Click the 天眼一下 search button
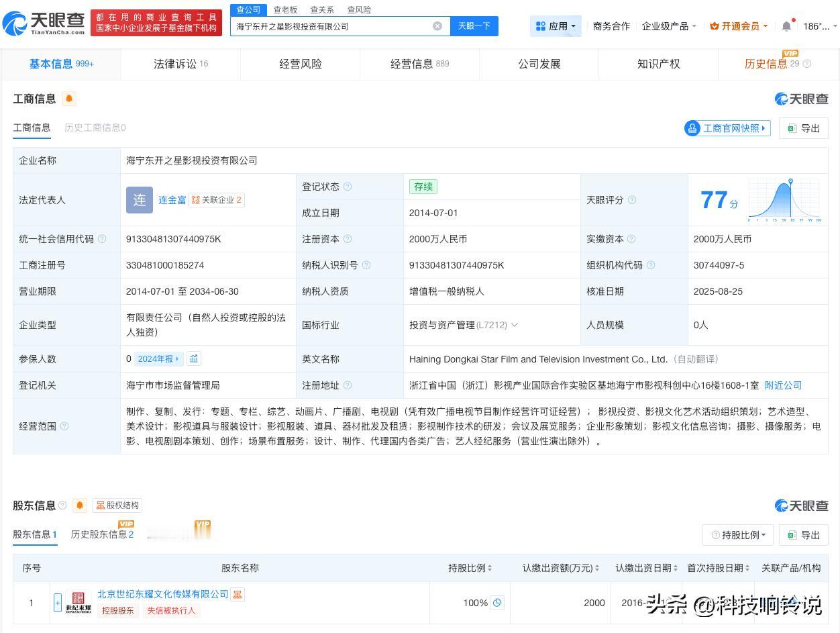Viewport: 840px width, 633px height. coord(474,26)
